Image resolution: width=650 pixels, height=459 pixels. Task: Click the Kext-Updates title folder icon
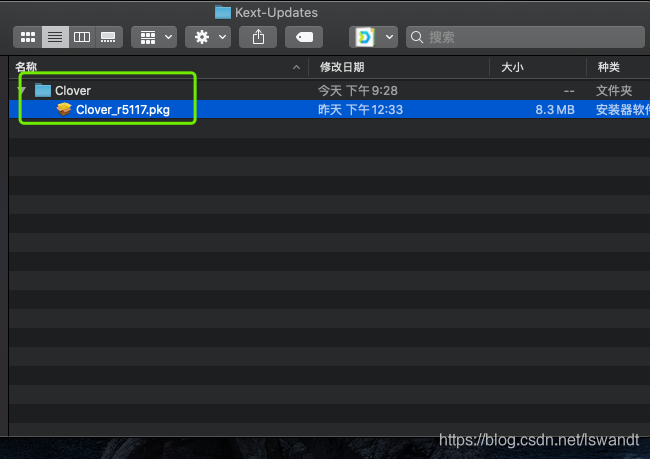223,12
